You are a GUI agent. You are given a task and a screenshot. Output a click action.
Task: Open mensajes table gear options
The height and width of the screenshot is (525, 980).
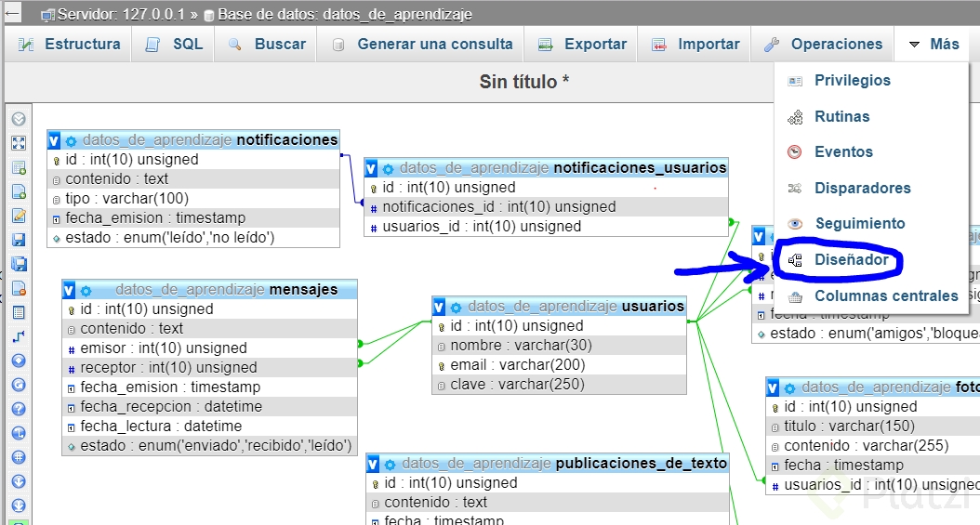[86, 291]
